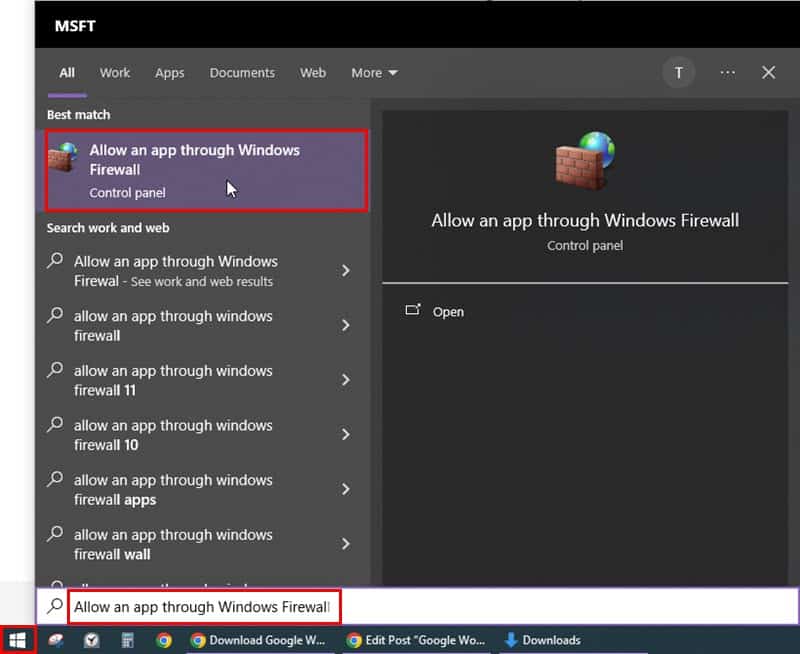Viewport: 800px width, 654px height.
Task: Click inside the search text box
Action: tap(204, 607)
